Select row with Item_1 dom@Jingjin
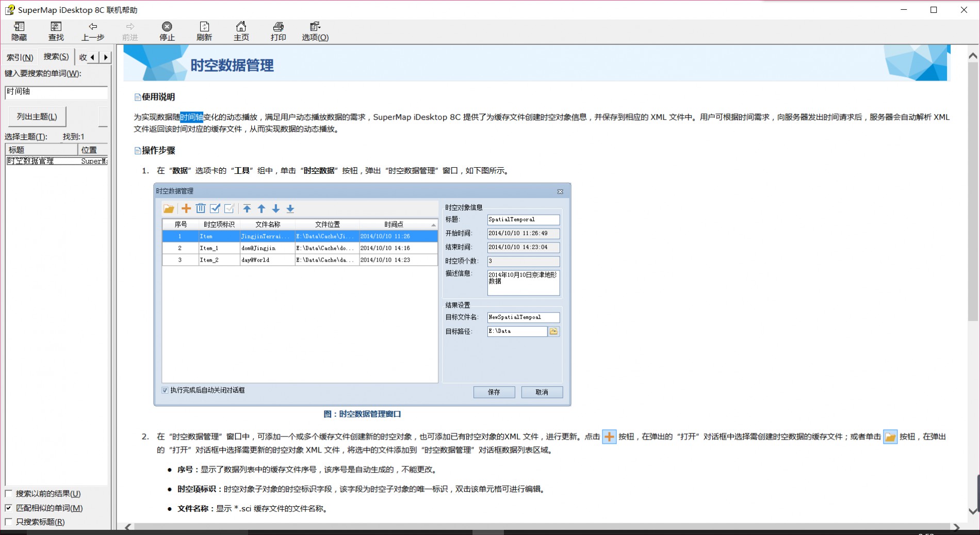This screenshot has height=535, width=980. click(x=300, y=248)
